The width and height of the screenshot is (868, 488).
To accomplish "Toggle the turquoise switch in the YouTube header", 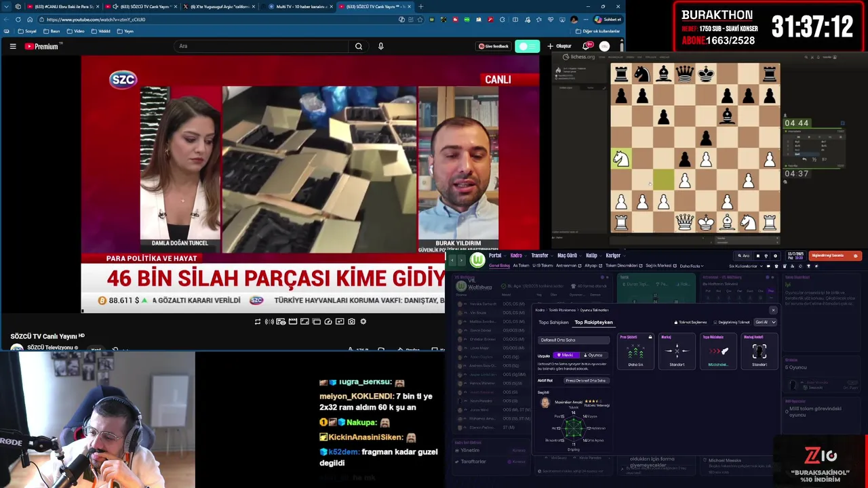I will [527, 46].
